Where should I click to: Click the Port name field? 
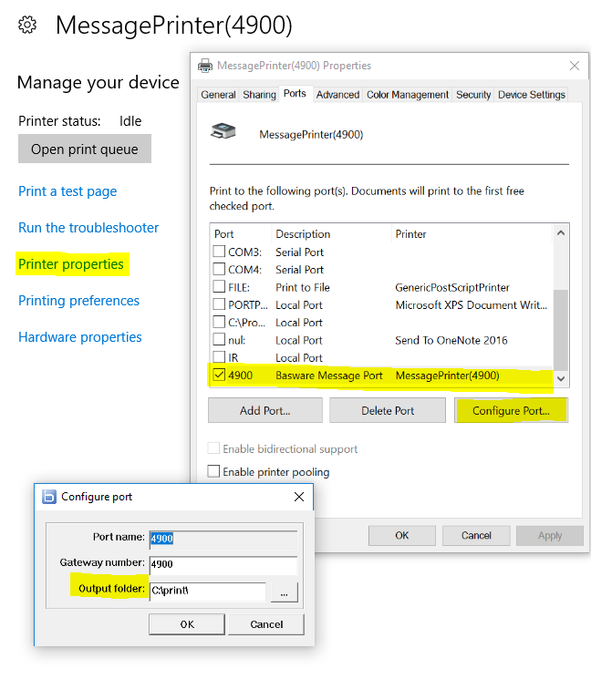click(223, 539)
